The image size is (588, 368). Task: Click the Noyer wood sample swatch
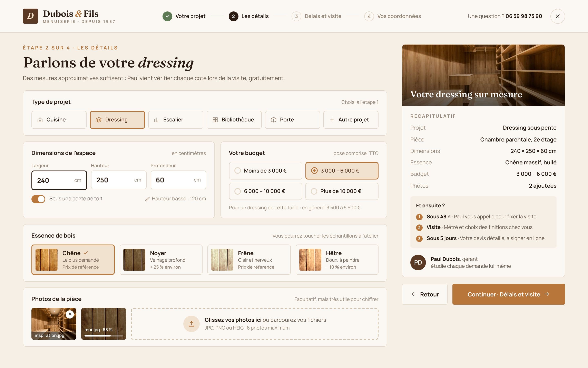(x=134, y=259)
